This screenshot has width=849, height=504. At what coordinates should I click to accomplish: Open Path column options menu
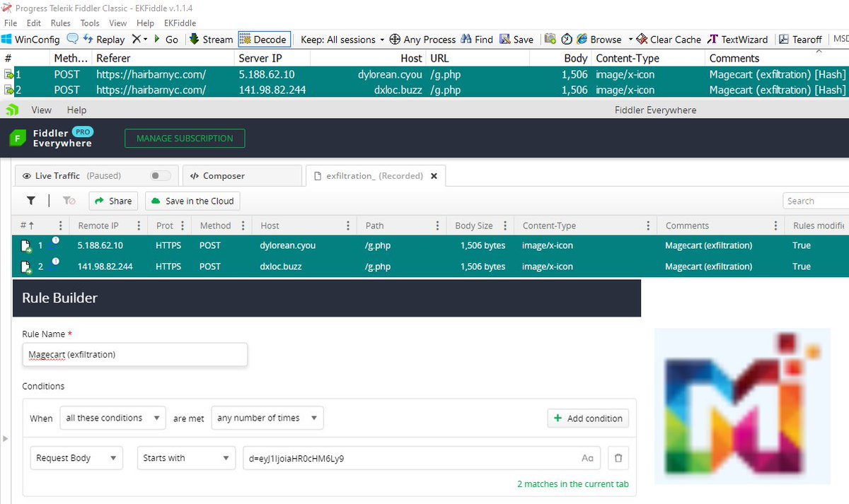[x=436, y=225]
